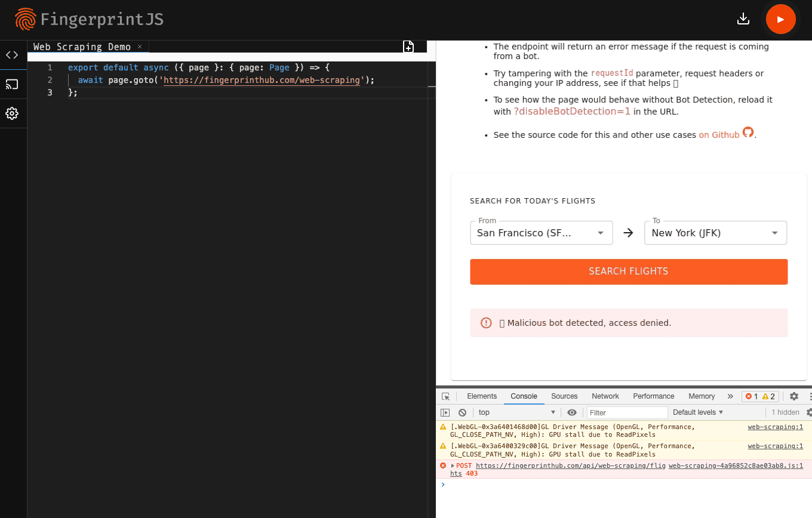Open the settings gear in the left sidebar
812x518 pixels.
click(x=12, y=113)
